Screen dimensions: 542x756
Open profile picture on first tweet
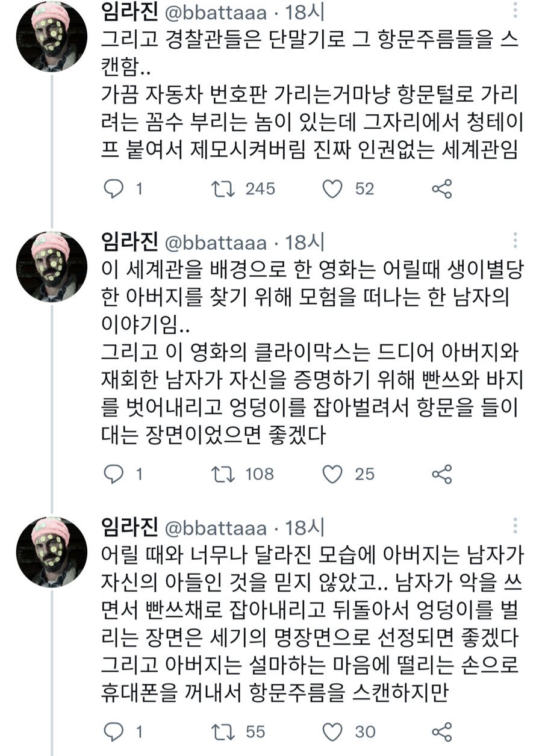click(52, 36)
